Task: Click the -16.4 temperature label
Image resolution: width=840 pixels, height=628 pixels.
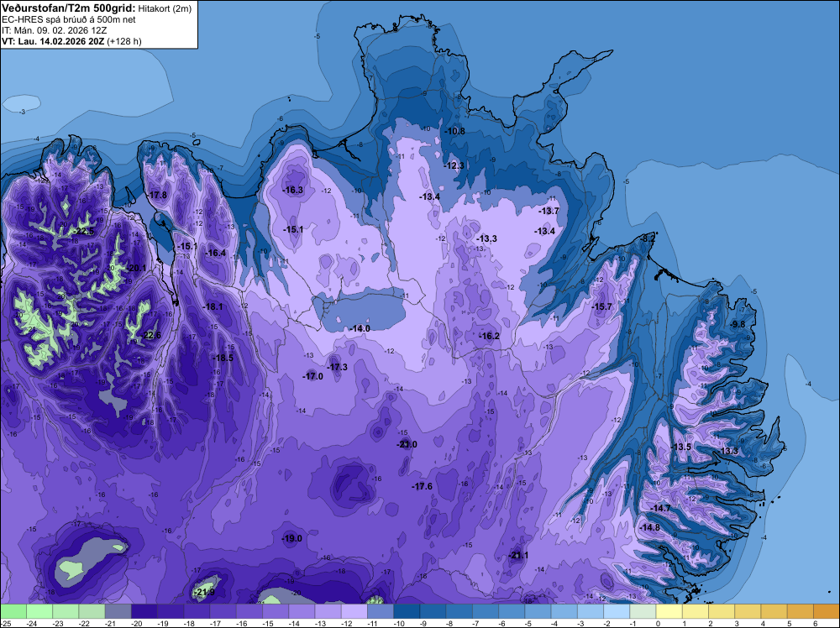Action: point(216,253)
